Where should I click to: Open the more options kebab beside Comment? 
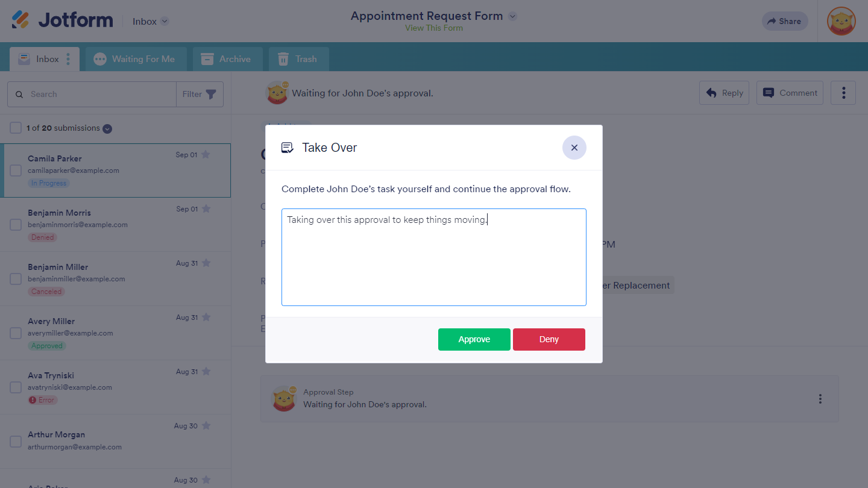[843, 93]
